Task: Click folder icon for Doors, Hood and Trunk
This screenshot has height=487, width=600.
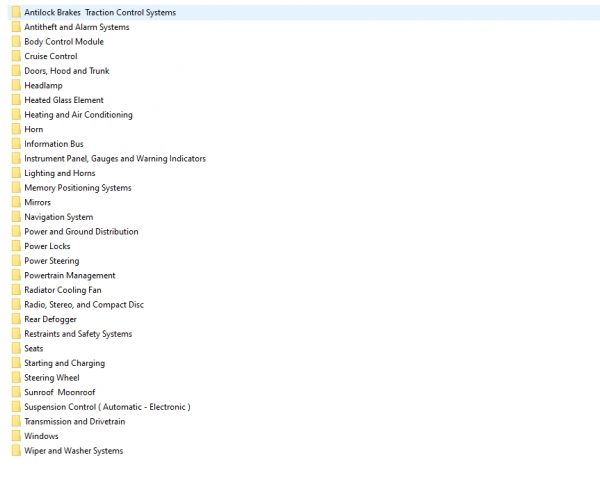Action: [16, 71]
